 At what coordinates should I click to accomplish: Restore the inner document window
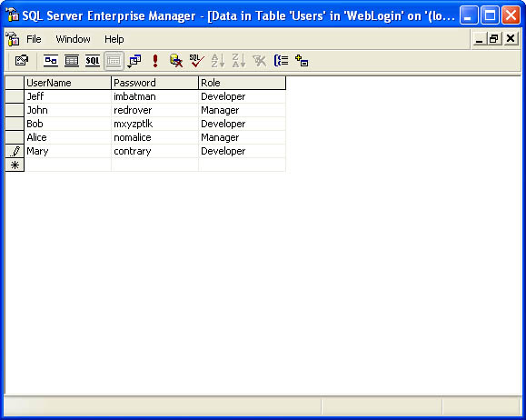point(494,39)
